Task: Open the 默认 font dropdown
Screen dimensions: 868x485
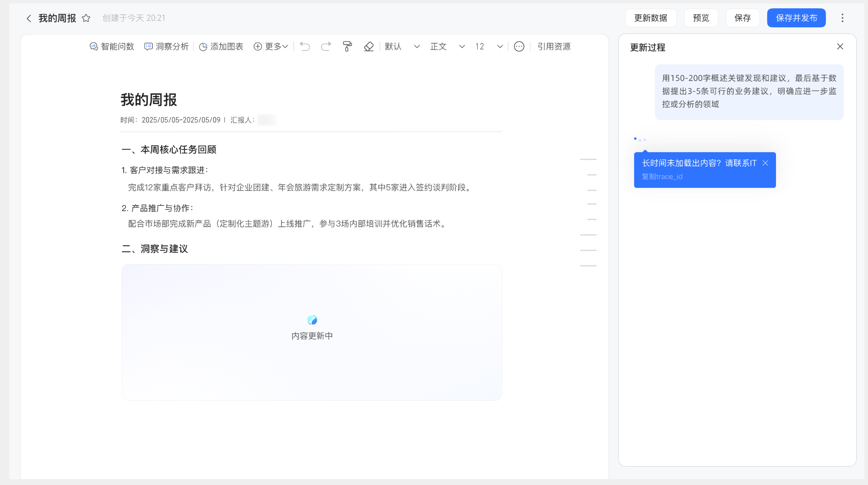Action: (402, 47)
